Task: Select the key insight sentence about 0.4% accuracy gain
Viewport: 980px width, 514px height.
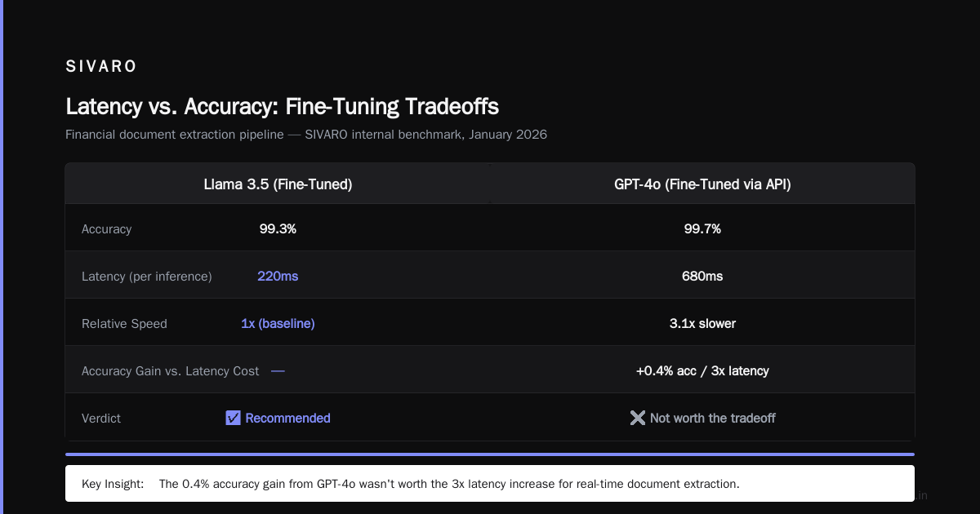Action: click(x=449, y=484)
